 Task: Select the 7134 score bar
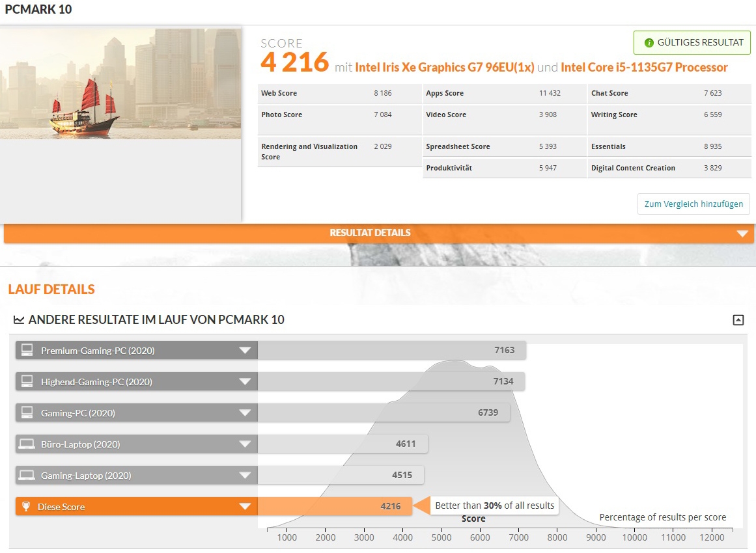pos(391,381)
